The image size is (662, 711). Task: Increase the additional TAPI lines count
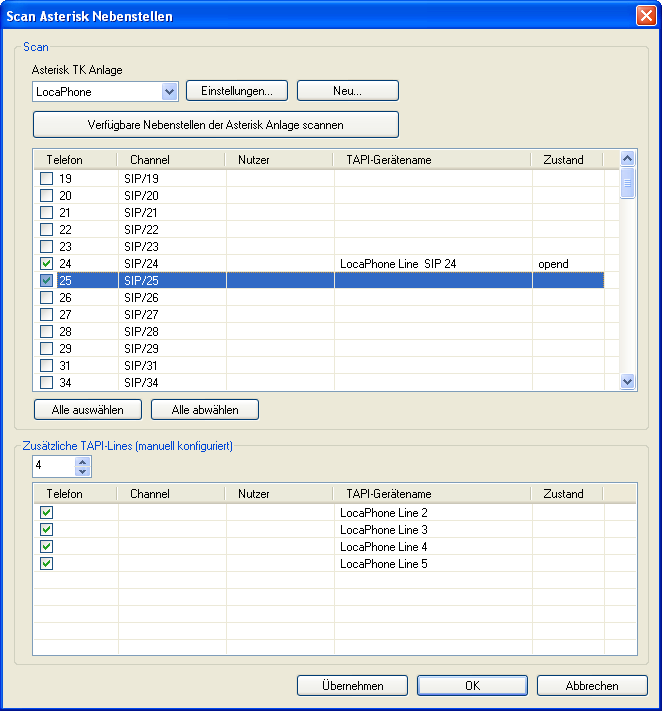coord(82,461)
